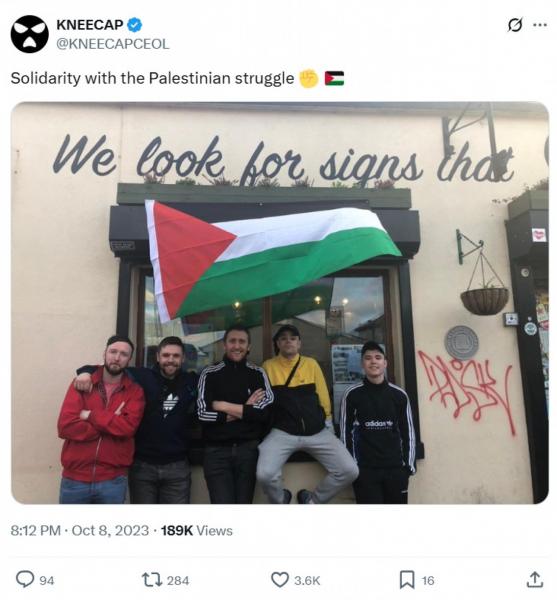Open the three-dot more options menu
Screen dimensions: 557x600
[x=540, y=25]
